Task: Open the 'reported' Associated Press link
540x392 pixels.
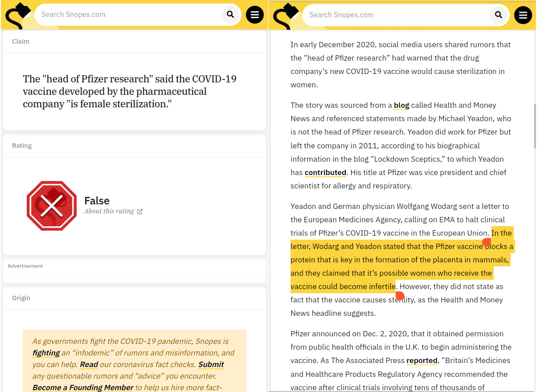Action: 422,360
